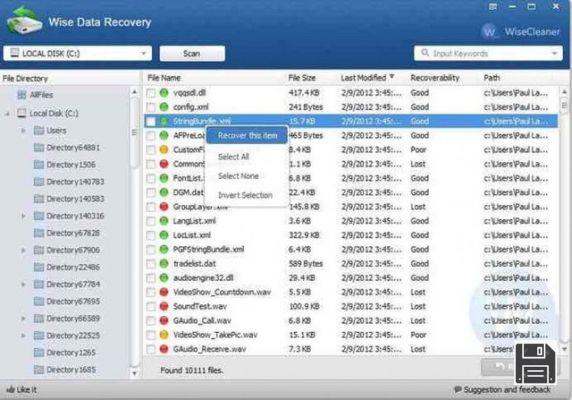Open Suggestion and feedback link
This screenshot has width=572, height=400.
pos(502,389)
